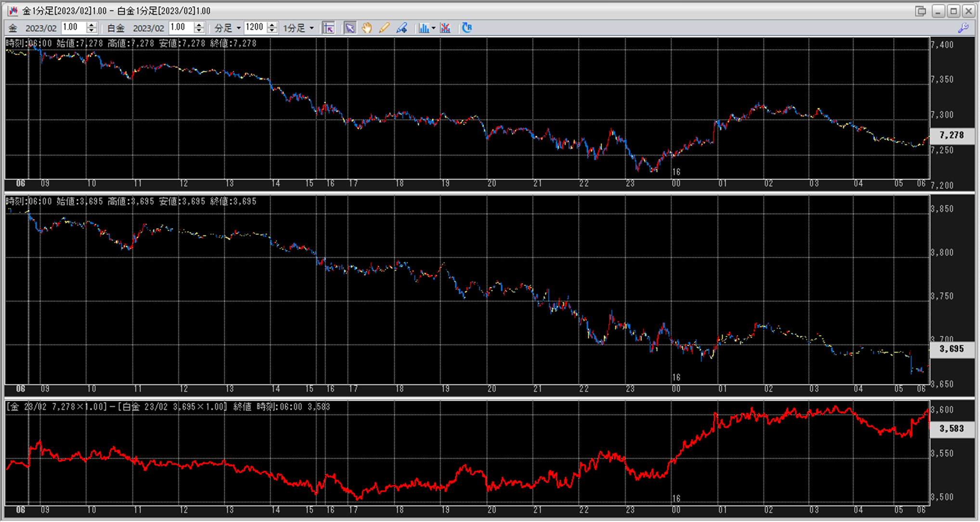Expand the 1分足 timeframe dropdown
The image size is (980, 522).
pos(311,28)
